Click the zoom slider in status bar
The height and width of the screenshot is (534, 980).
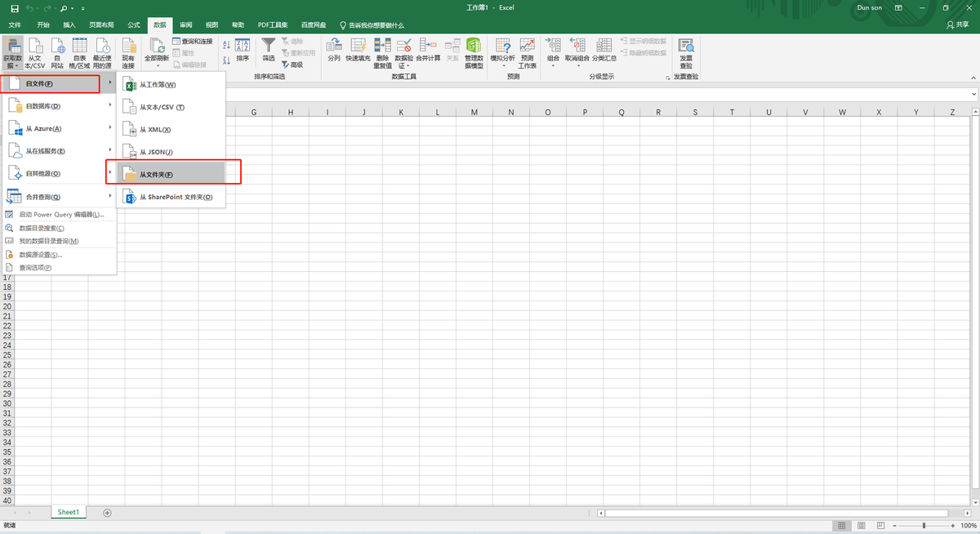923,525
